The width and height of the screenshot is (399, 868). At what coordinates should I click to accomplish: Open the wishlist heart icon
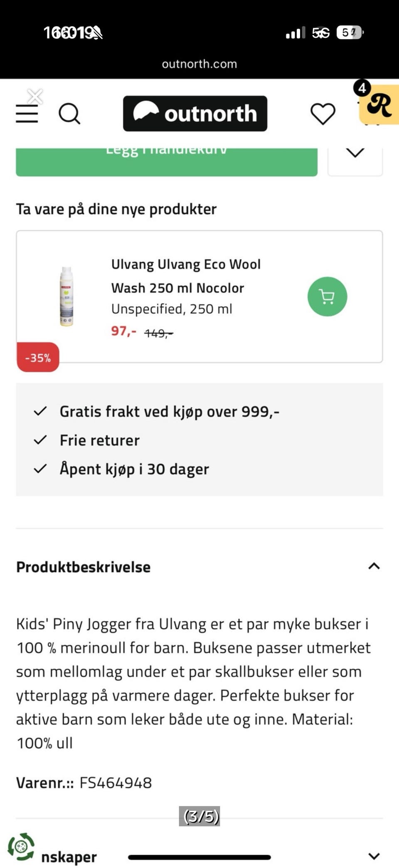(x=323, y=114)
